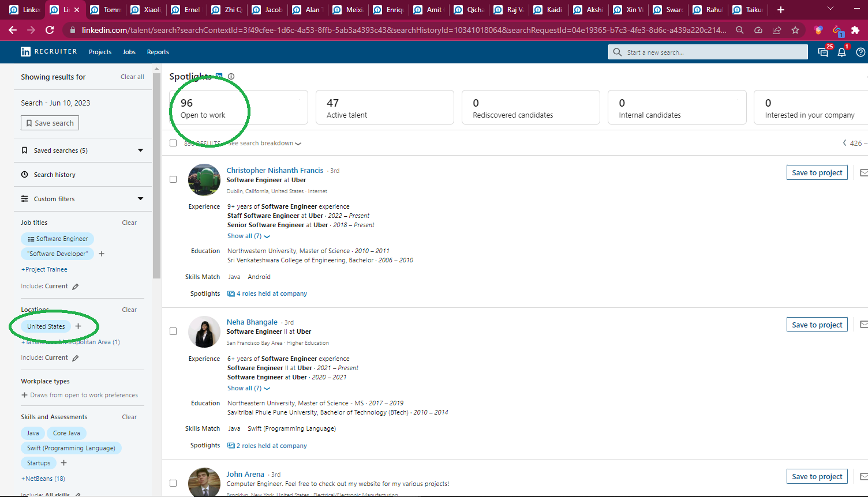This screenshot has height=497, width=868.
Task: Click the help question mark icon
Action: [x=860, y=52]
